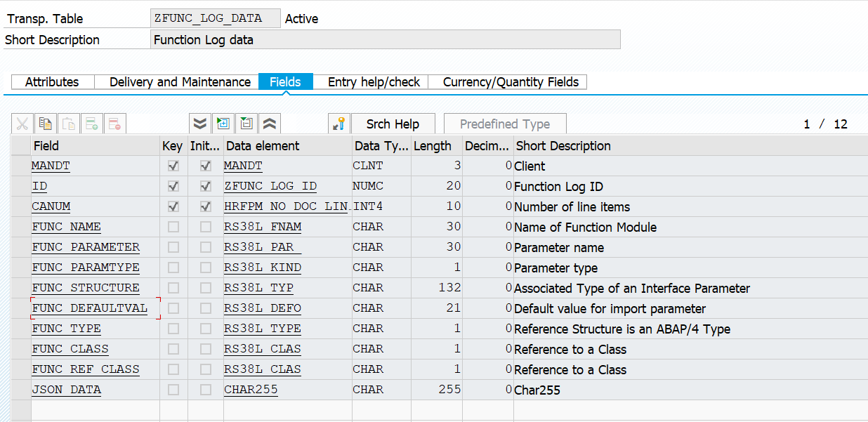868x422 pixels.
Task: Click the length value 132
Action: [449, 288]
